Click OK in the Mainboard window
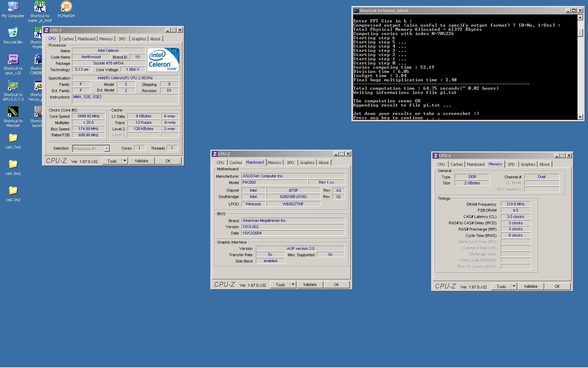 pyautogui.click(x=336, y=285)
